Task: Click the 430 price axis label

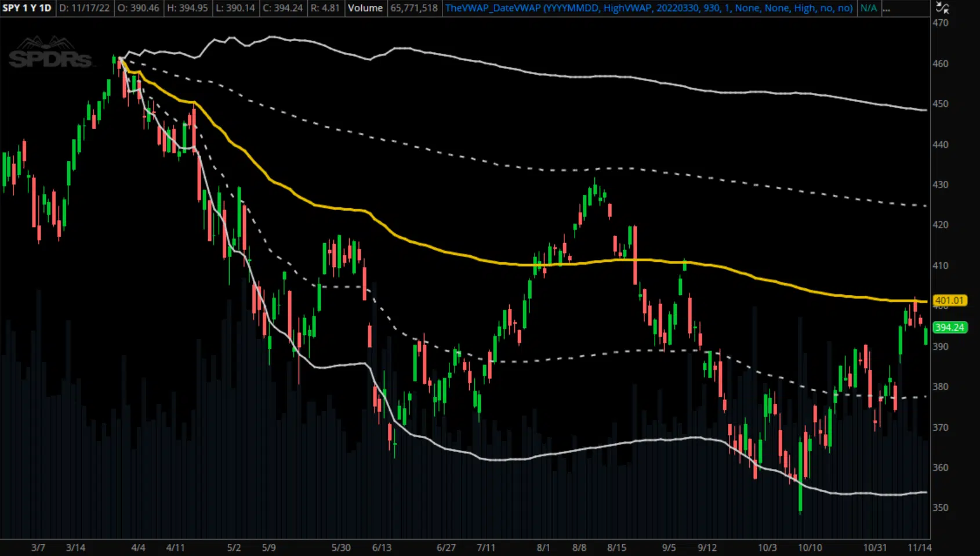Action: pos(941,185)
